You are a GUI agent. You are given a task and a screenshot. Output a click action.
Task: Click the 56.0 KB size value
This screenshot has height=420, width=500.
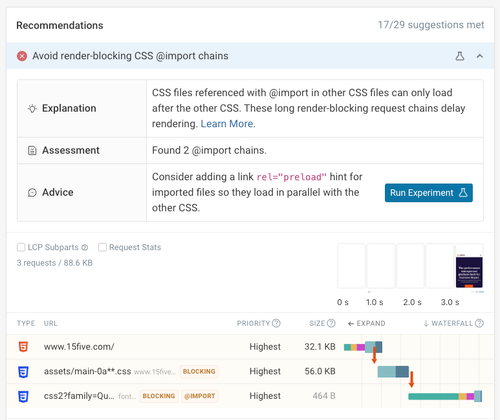(x=320, y=371)
